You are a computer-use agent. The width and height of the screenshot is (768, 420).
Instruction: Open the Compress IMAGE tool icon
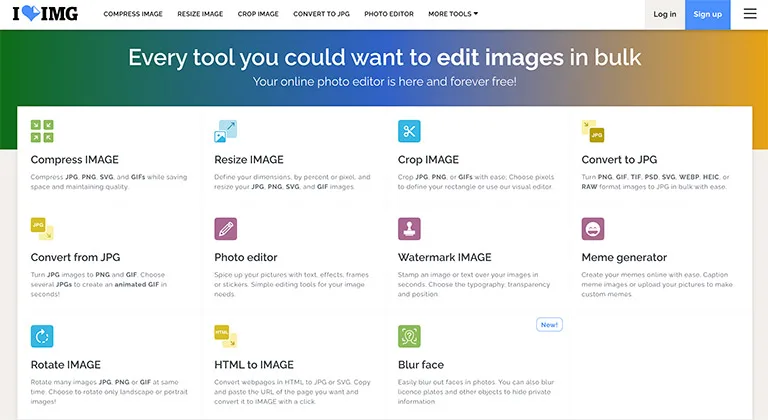[x=42, y=131]
